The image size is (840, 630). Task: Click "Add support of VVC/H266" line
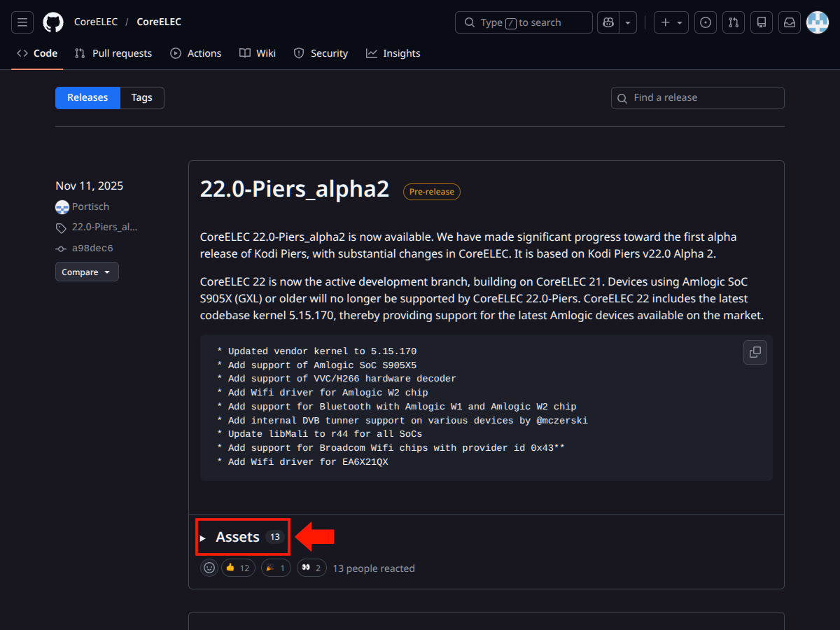[x=337, y=379]
